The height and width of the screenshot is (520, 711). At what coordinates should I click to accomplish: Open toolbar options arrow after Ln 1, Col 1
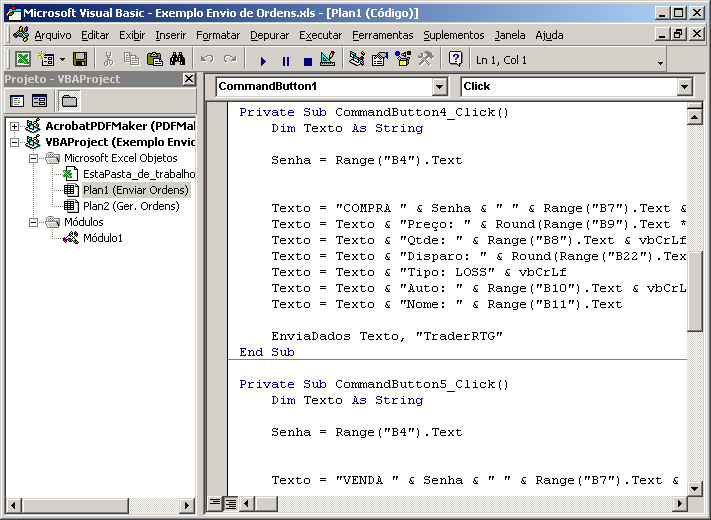[660, 63]
